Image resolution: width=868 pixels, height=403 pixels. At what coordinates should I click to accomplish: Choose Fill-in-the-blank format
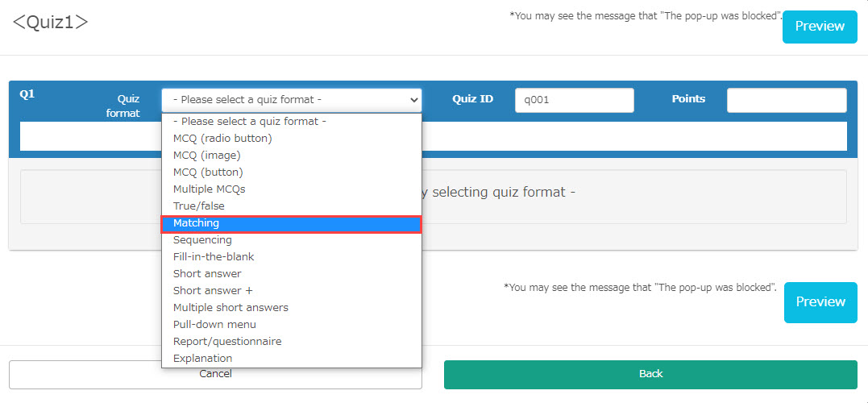(291, 257)
